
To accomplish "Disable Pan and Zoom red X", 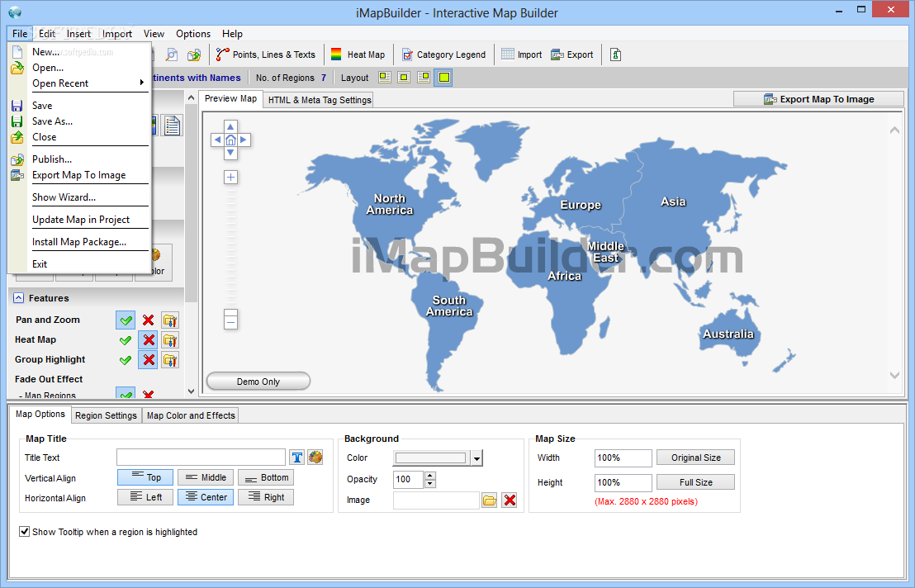I will click(x=148, y=320).
